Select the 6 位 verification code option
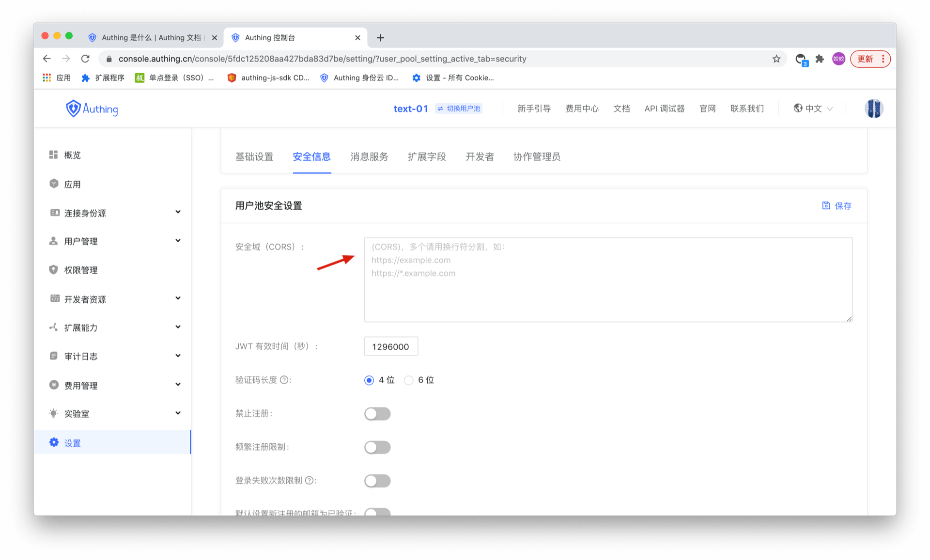Viewport: 930px width, 560px height. [409, 380]
